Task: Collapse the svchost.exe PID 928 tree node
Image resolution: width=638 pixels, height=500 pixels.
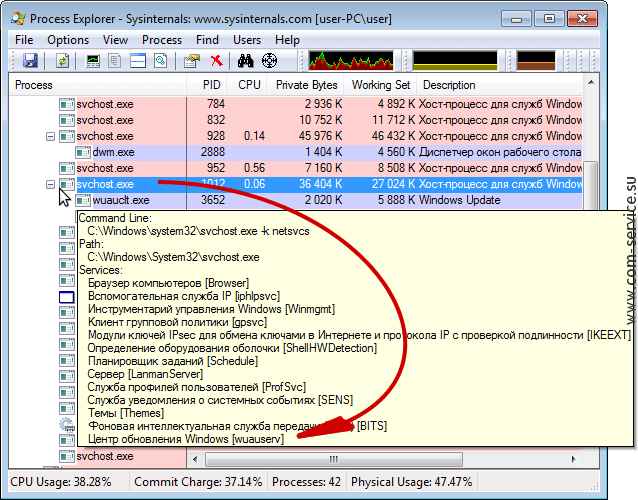Action: pyautogui.click(x=50, y=136)
